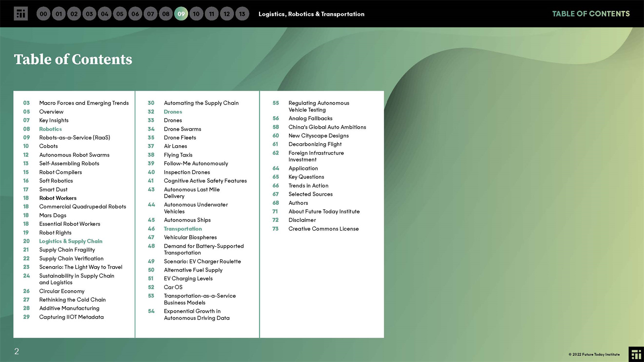This screenshot has width=644, height=362.
Task: Click Robots-as-a-Service (RaaS) entry
Action: coord(74,138)
